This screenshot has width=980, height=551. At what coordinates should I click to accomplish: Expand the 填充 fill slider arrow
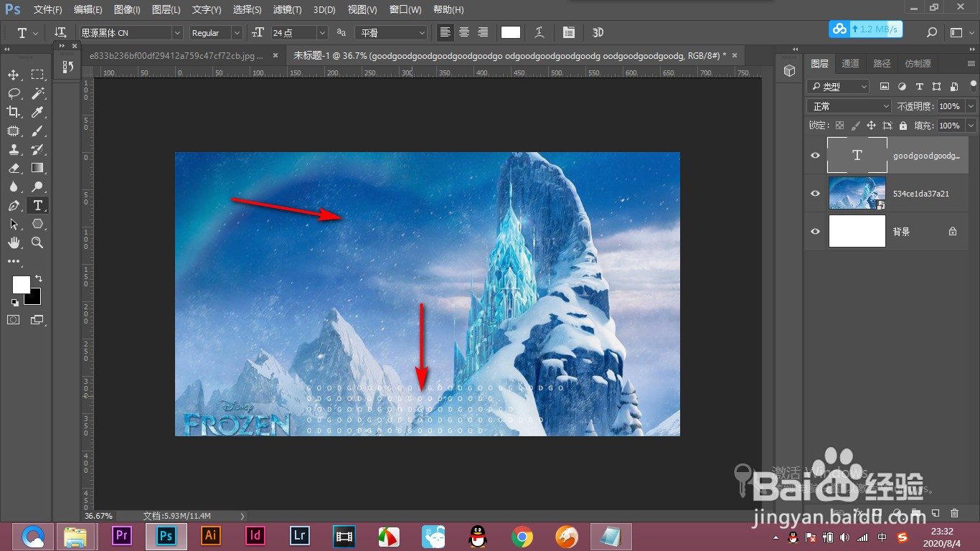click(x=971, y=126)
